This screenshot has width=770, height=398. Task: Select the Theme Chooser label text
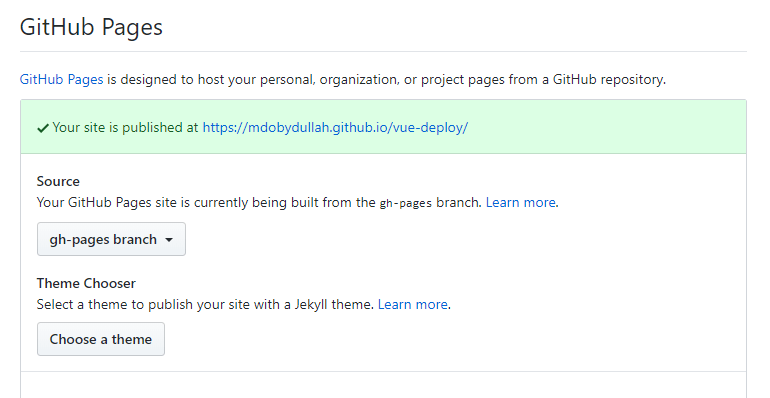coord(86,284)
